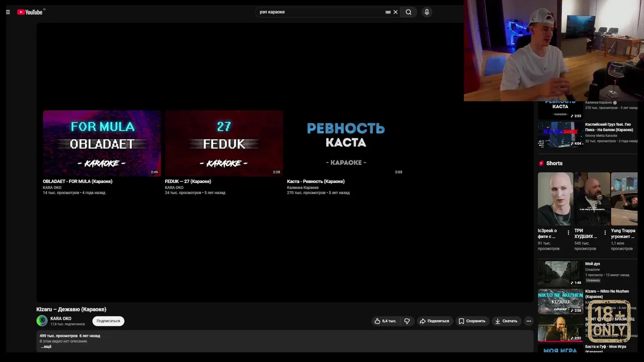Clear the search text with the X icon

click(395, 12)
